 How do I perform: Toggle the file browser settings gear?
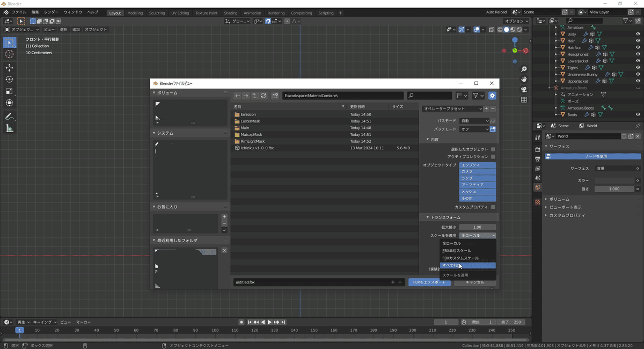pyautogui.click(x=492, y=96)
